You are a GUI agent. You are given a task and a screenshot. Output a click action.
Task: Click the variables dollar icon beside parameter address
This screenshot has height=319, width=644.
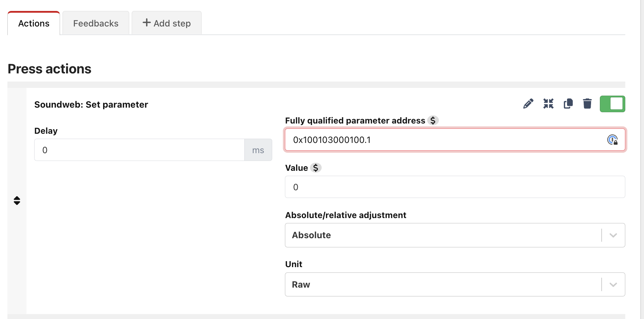tap(433, 121)
